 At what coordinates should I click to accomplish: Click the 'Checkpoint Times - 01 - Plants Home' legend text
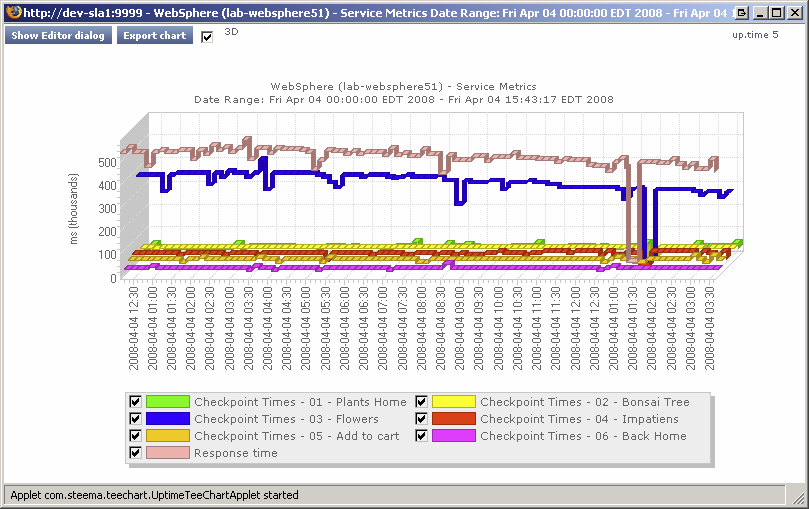tap(300, 402)
